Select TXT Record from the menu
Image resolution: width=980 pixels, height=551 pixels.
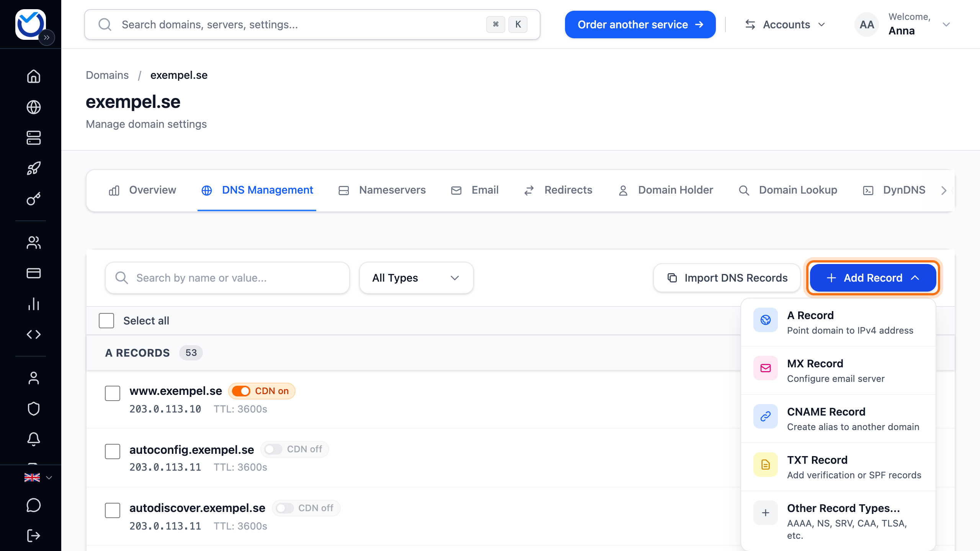click(838, 467)
